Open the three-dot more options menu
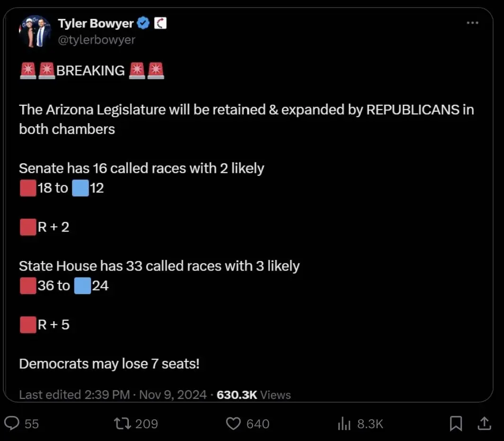Viewport: 504px width, 441px height. (x=472, y=23)
